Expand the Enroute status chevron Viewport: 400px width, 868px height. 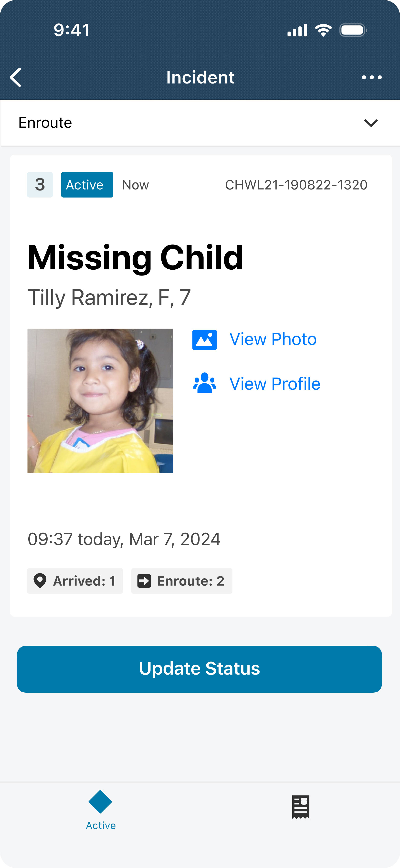(x=371, y=123)
